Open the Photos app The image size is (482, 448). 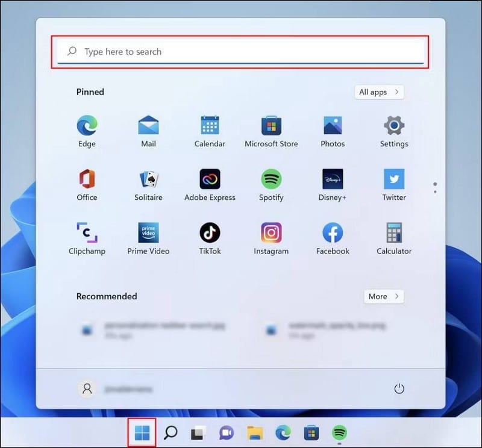click(332, 125)
